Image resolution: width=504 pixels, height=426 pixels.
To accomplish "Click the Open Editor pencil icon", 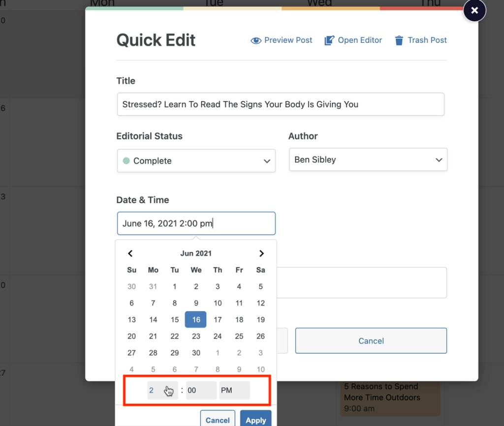I will [x=329, y=40].
